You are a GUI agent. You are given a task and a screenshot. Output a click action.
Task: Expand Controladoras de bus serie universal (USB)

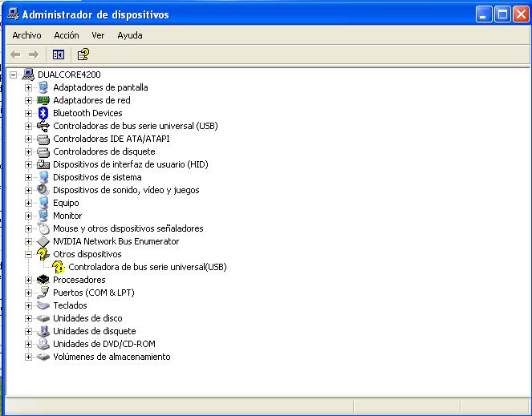[29, 126]
